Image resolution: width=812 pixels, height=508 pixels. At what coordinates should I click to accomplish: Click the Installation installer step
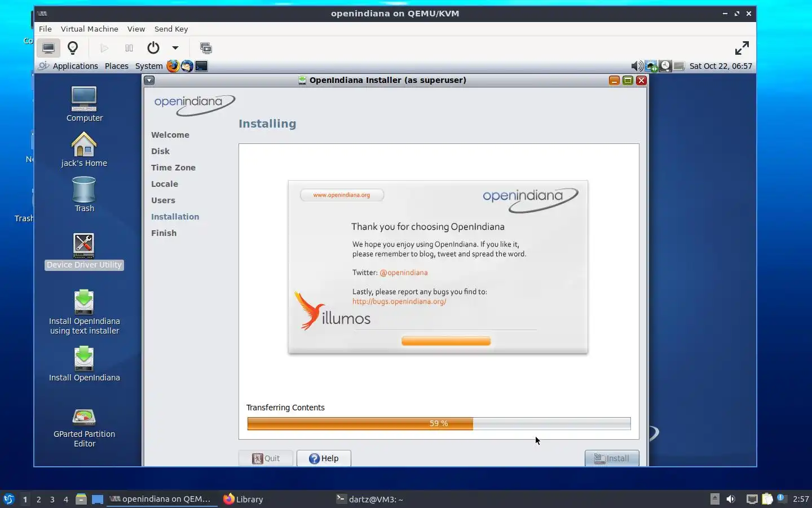click(x=175, y=217)
